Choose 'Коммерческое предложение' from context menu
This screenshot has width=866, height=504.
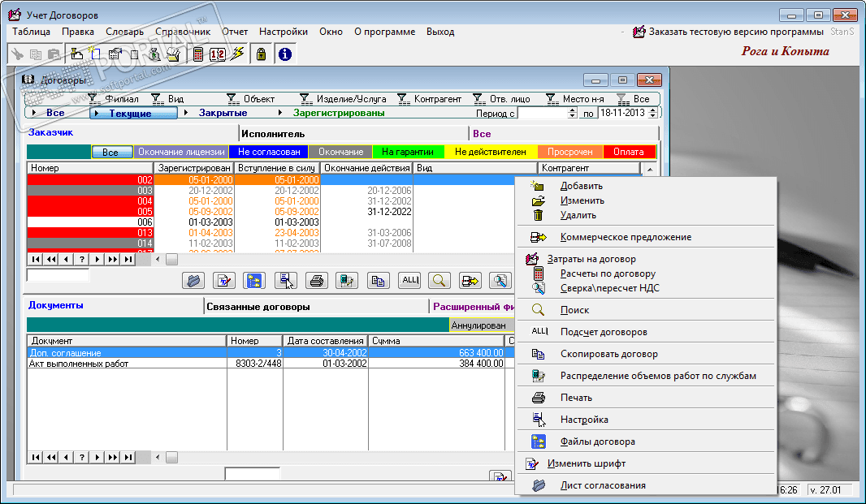click(x=626, y=237)
